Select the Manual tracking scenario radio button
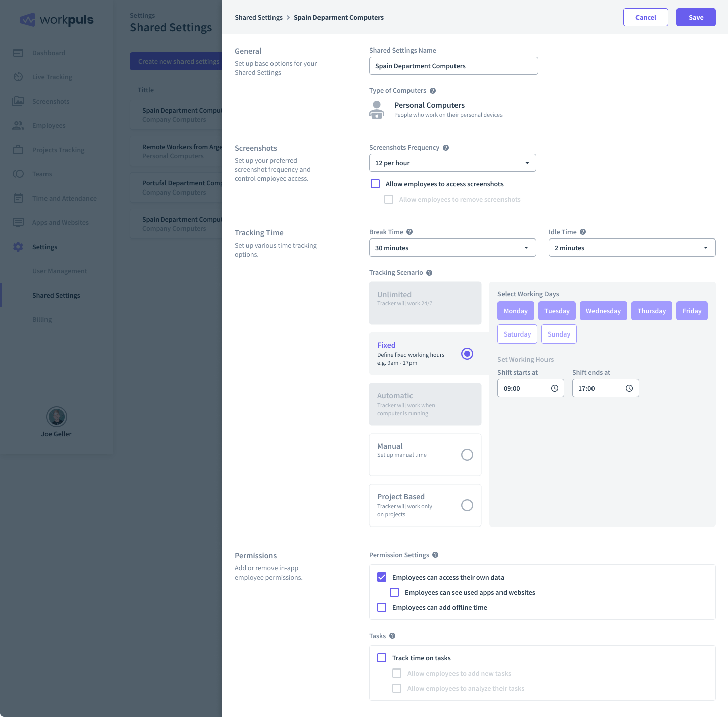 pyautogui.click(x=467, y=455)
